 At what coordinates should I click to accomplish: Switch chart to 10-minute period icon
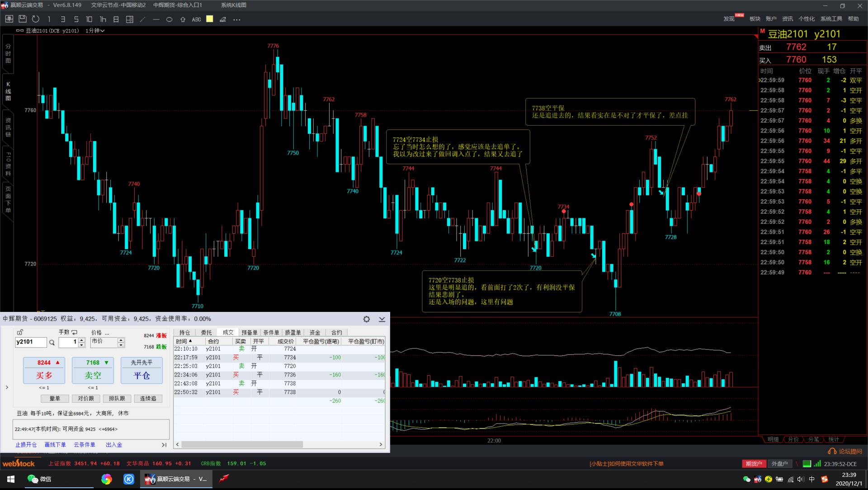(89, 19)
